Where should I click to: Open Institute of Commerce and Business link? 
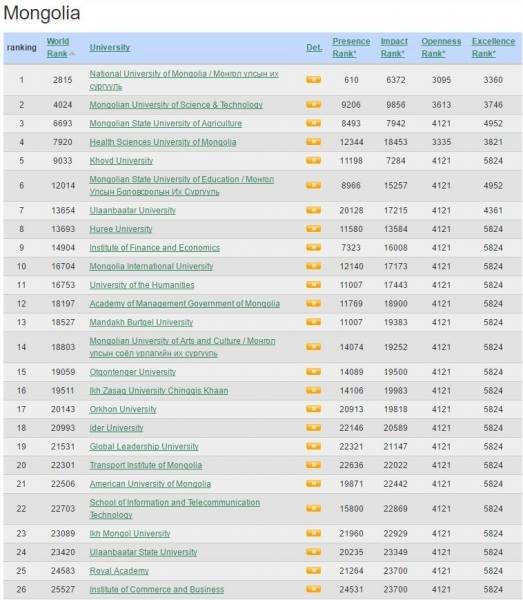[x=157, y=589]
